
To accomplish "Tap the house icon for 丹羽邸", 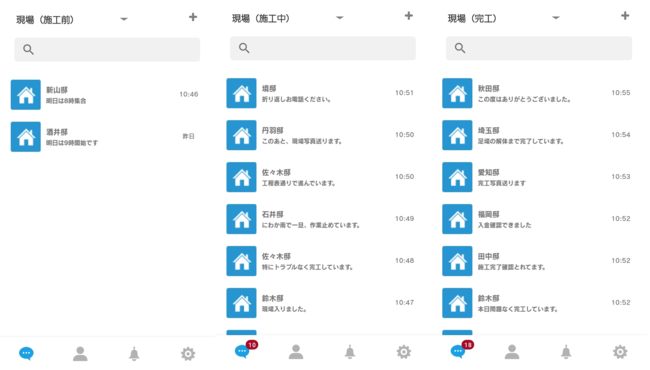I will [x=241, y=135].
